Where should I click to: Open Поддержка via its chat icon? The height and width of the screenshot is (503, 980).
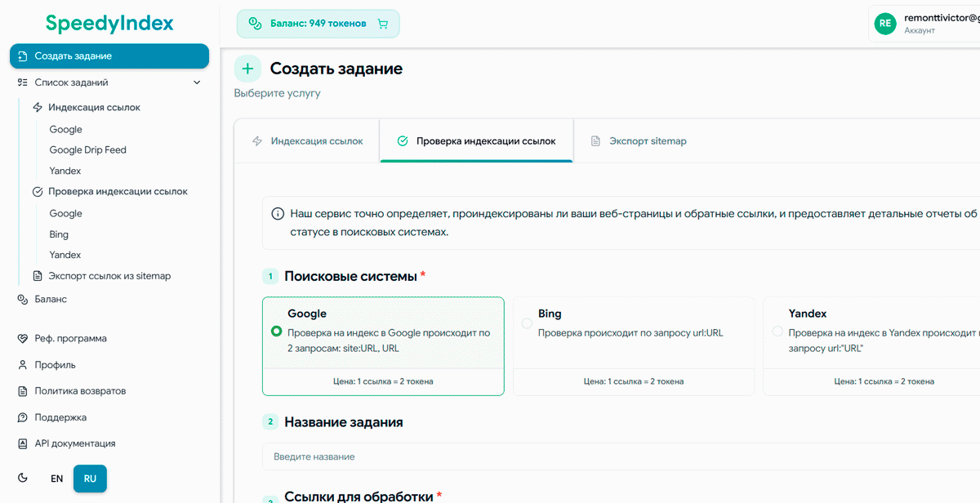coord(21,417)
